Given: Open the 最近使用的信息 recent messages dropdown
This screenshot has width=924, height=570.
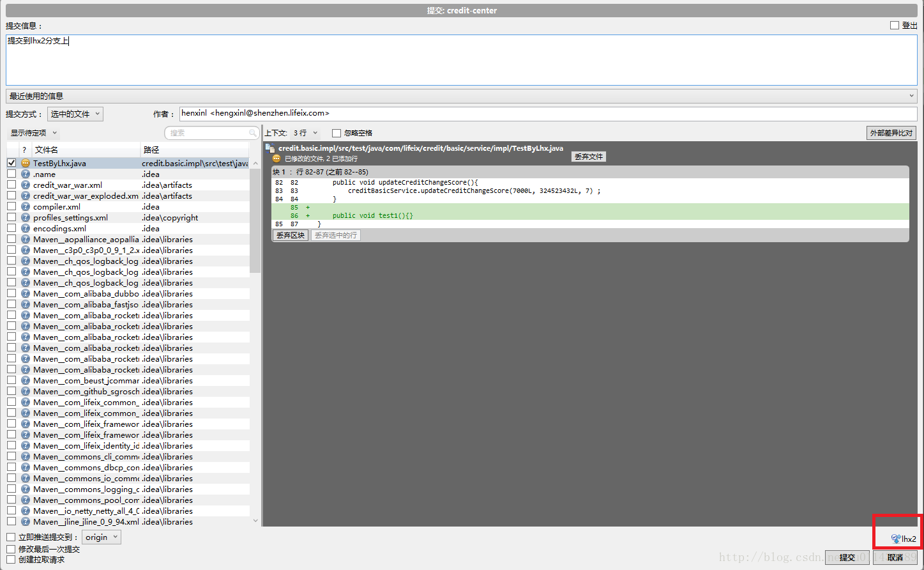Looking at the screenshot, I should (x=462, y=96).
